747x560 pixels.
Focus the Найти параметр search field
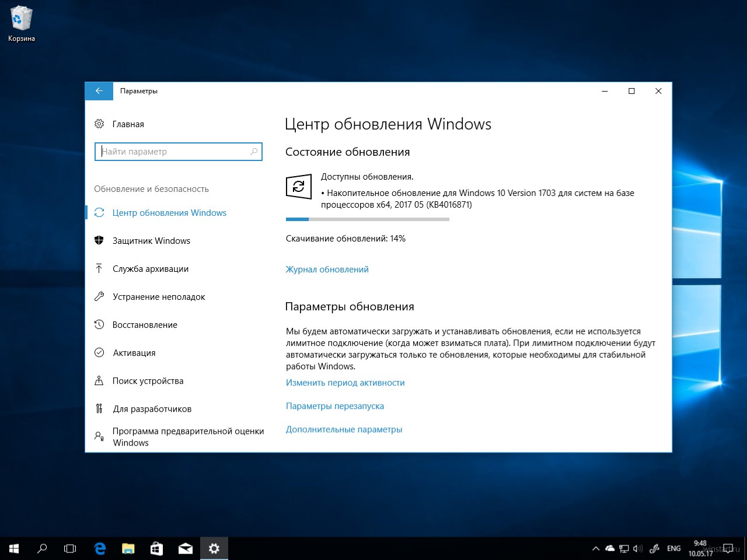click(x=179, y=152)
